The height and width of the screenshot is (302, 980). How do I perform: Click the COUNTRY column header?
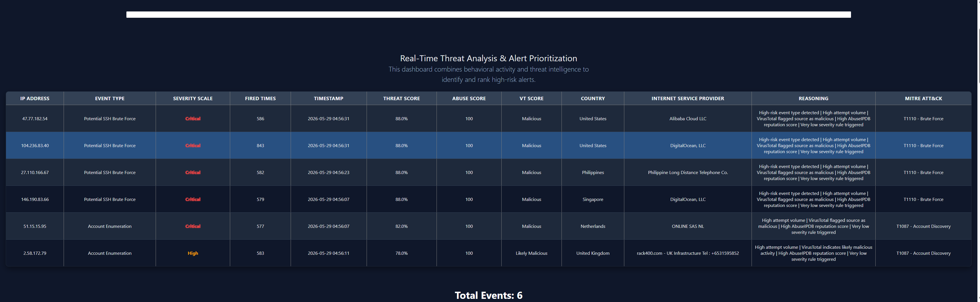[x=593, y=98]
